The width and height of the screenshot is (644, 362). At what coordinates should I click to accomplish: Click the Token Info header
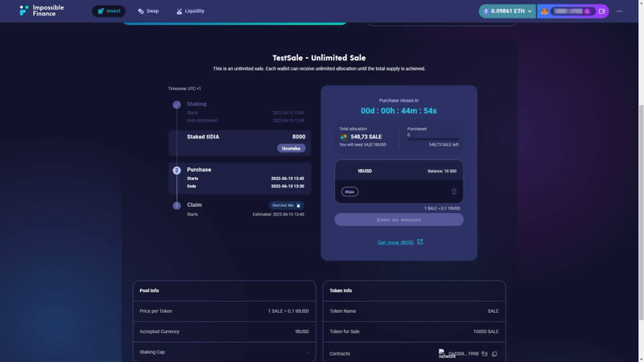[x=341, y=290]
